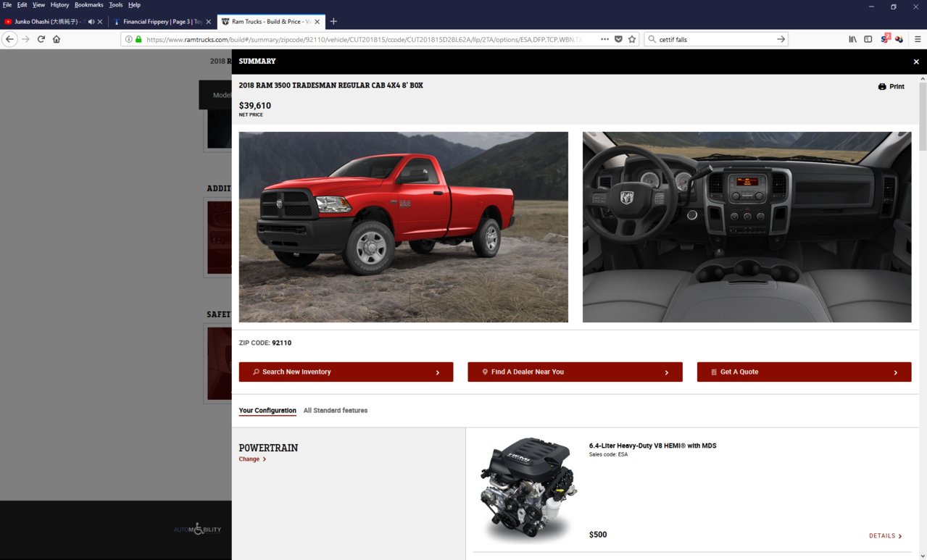Click the POWERTRAIN section heading
The width and height of the screenshot is (927, 560).
point(268,448)
